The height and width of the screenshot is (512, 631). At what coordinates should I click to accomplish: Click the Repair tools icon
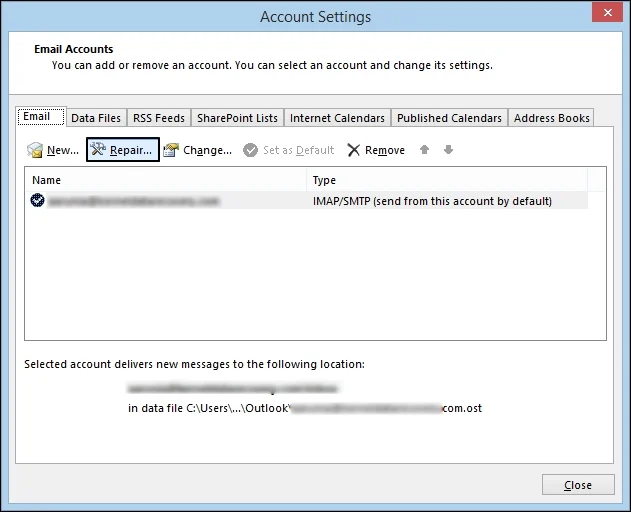click(x=98, y=149)
